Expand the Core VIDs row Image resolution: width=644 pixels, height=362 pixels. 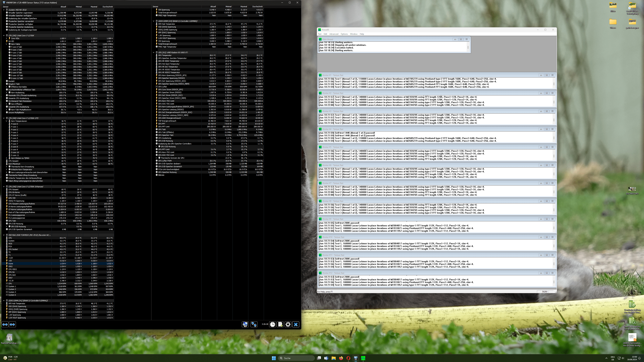7,38
